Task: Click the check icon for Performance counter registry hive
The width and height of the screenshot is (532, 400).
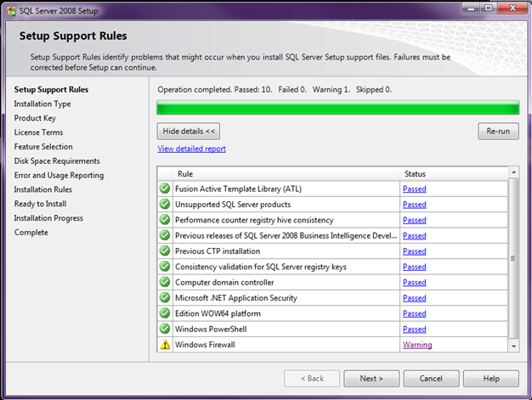Action: [x=165, y=220]
